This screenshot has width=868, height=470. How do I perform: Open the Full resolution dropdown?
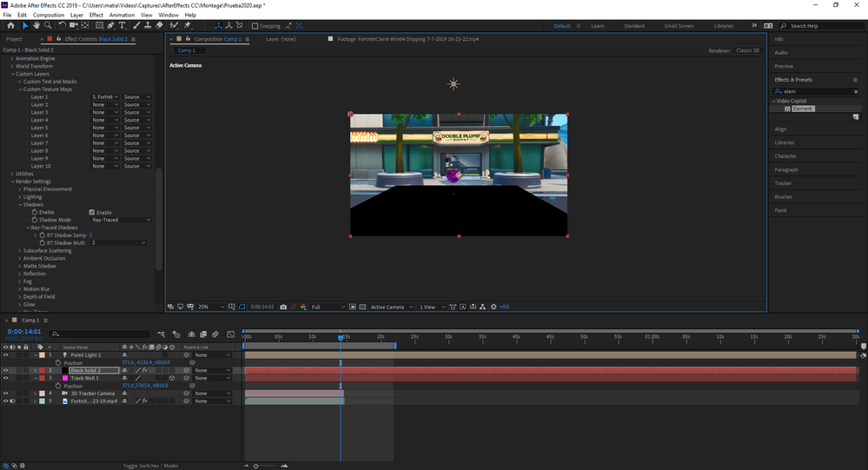point(328,307)
